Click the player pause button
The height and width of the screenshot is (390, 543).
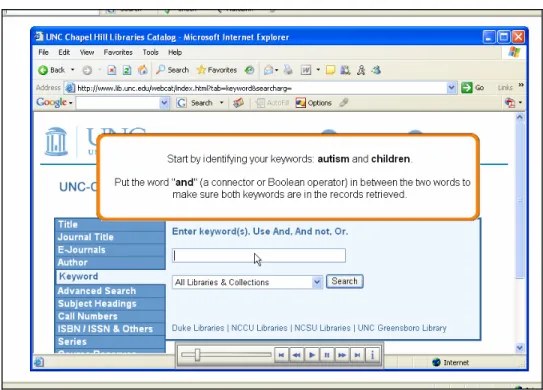pos(327,355)
